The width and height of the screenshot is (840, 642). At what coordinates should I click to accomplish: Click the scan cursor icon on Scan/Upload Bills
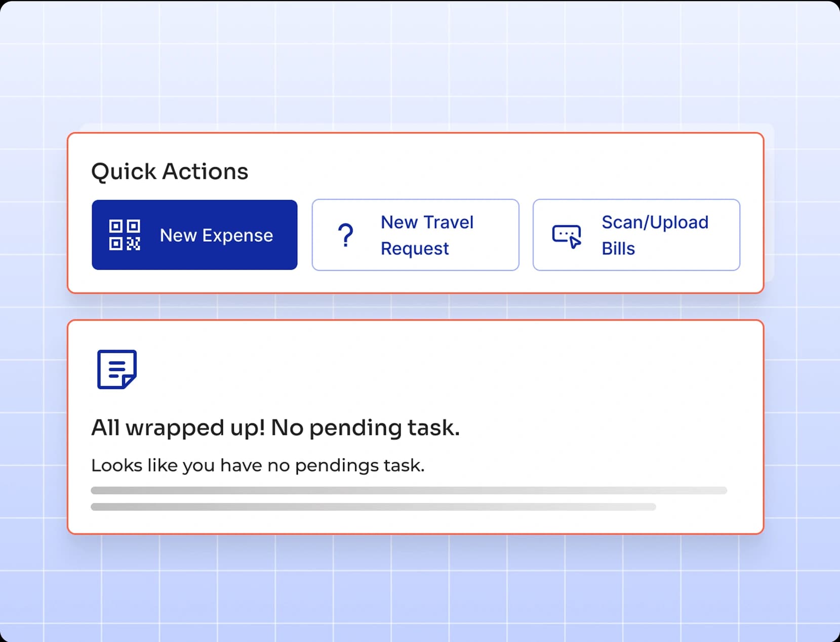[x=566, y=235]
